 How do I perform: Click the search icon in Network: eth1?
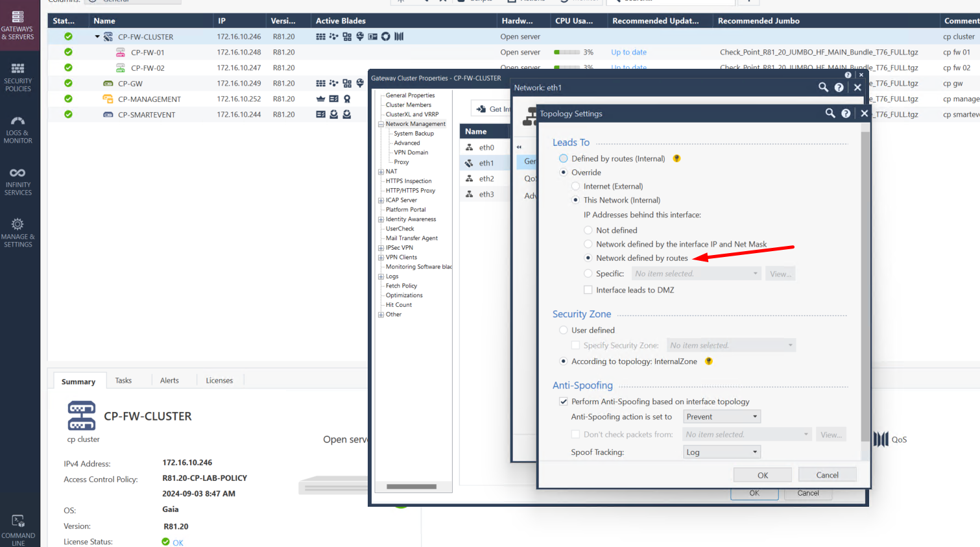click(x=823, y=88)
